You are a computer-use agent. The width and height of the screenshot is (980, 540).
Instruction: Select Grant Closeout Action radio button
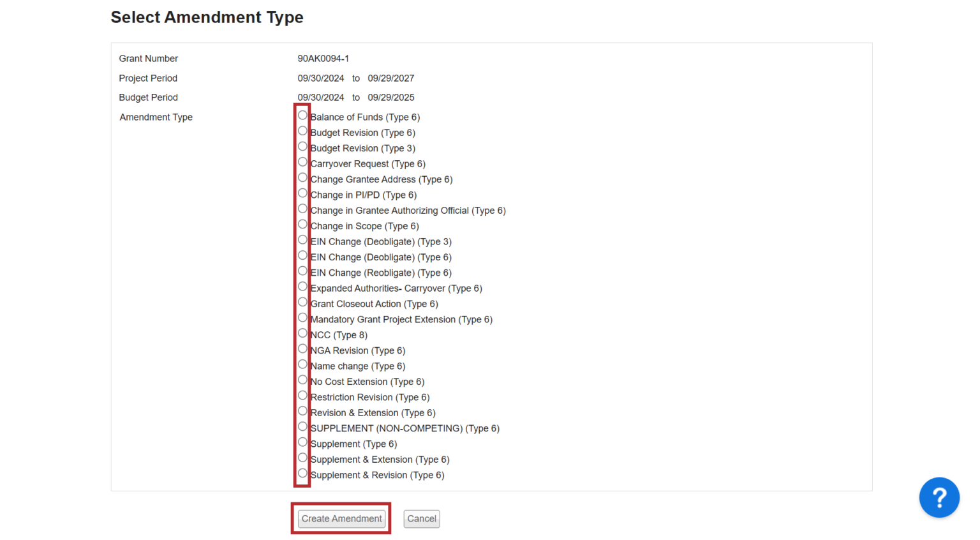pos(302,302)
